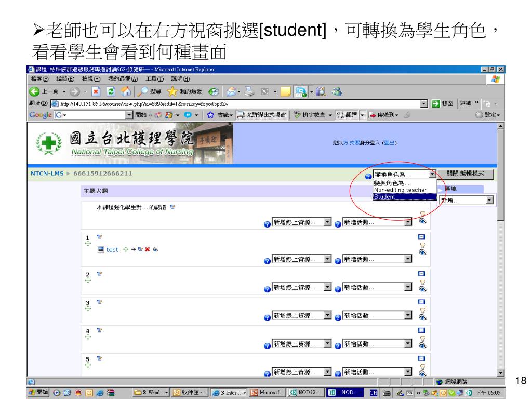The width and height of the screenshot is (532, 399).
Task: Open the NTCN-LMS breadcrumb link
Action: tap(47, 174)
